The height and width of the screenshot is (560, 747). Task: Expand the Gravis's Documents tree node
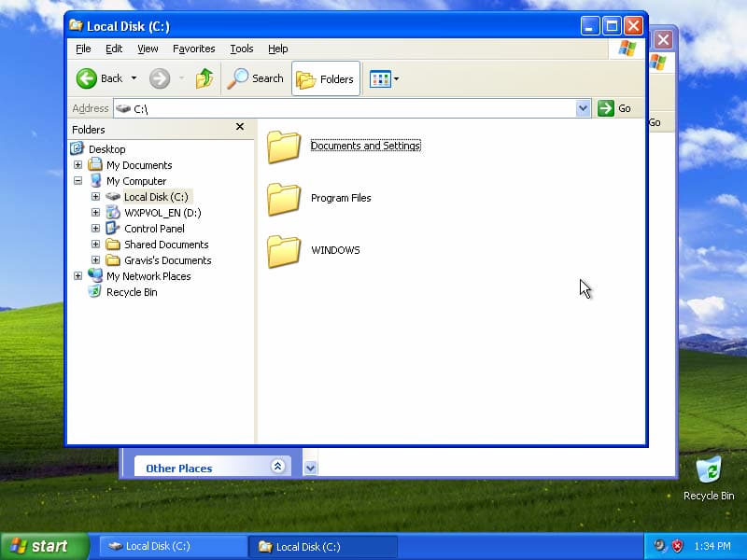pos(96,260)
